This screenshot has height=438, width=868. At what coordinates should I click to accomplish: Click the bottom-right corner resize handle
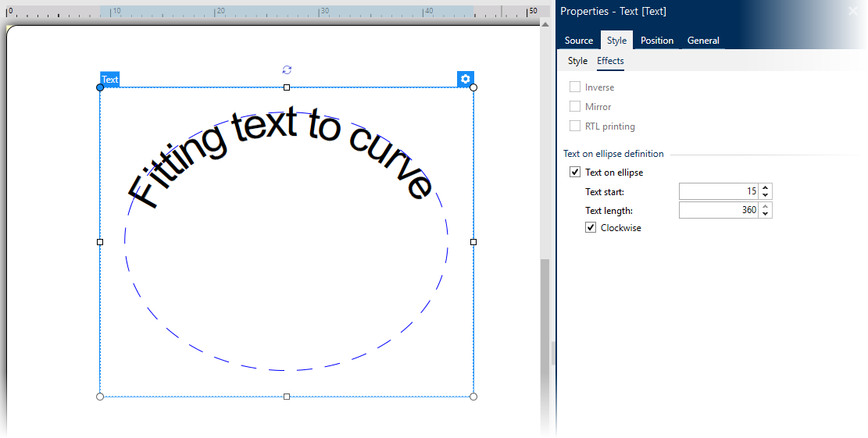tap(473, 397)
